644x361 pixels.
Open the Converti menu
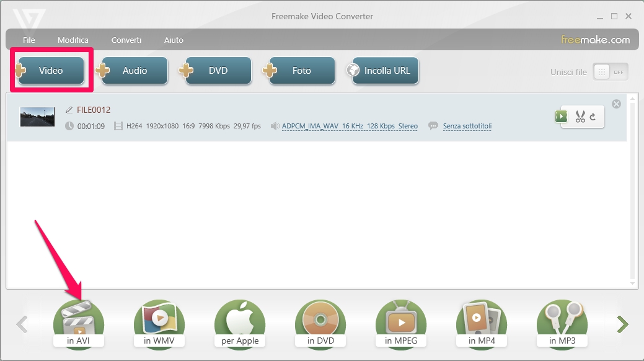(126, 40)
